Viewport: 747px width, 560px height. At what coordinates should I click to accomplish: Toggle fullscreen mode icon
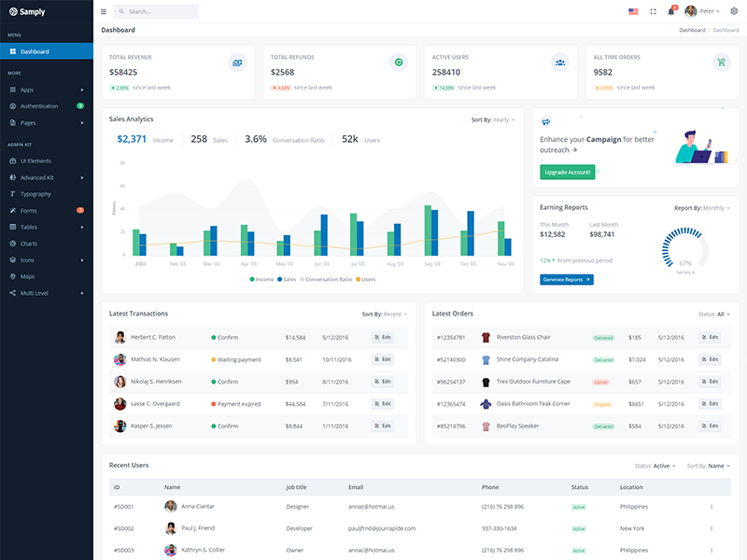pos(653,11)
